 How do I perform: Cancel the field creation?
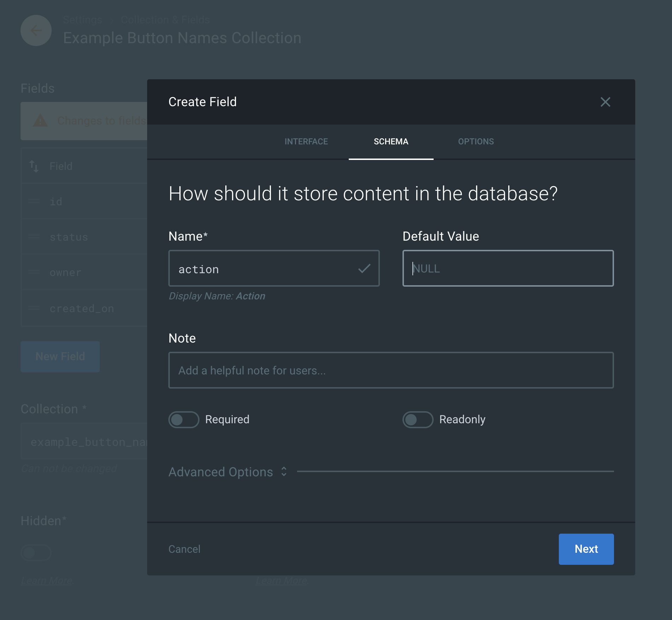click(184, 549)
